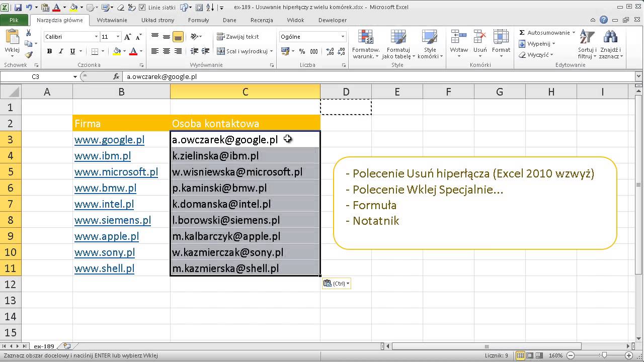Viewport: 644px width, 362px height.
Task: Decrease the cell indent
Action: (x=195, y=51)
